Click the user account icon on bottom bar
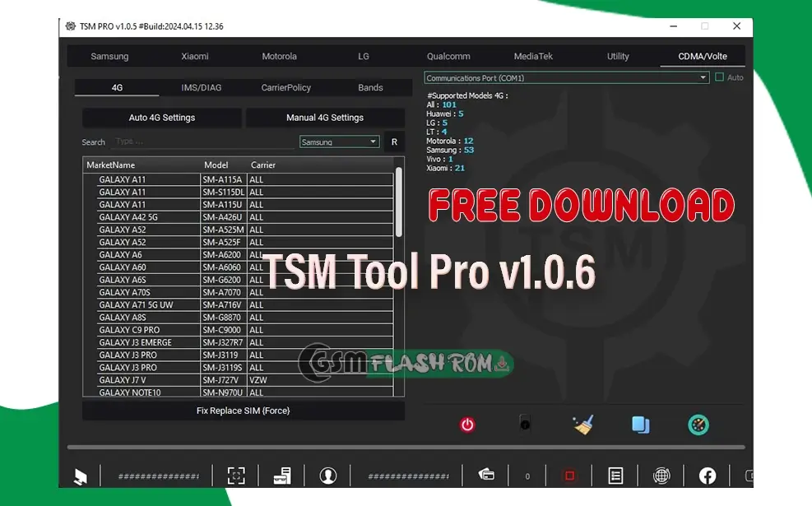Viewport: 812px width, 506px height. click(328, 476)
